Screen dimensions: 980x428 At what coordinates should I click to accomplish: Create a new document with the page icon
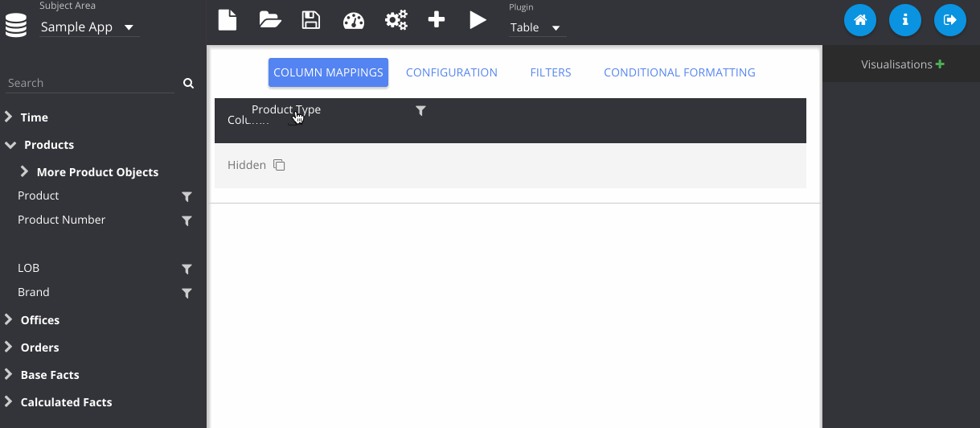click(x=228, y=20)
